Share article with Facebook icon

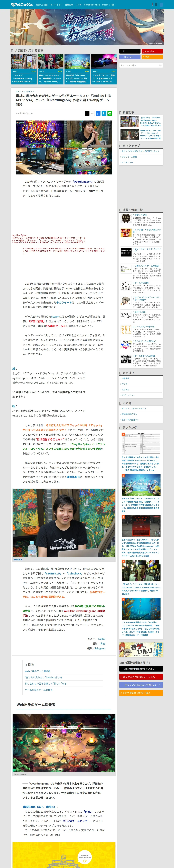98,114
